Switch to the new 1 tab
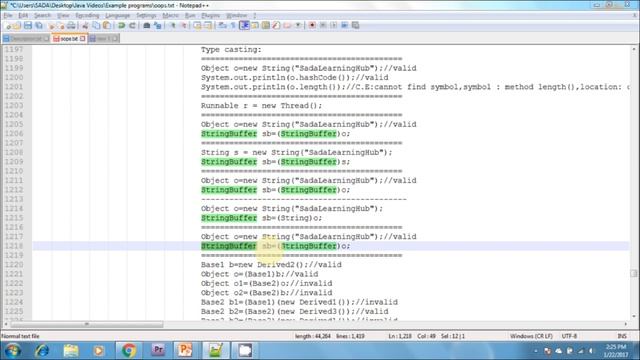Screen dimensions: 640x360 [104, 38]
